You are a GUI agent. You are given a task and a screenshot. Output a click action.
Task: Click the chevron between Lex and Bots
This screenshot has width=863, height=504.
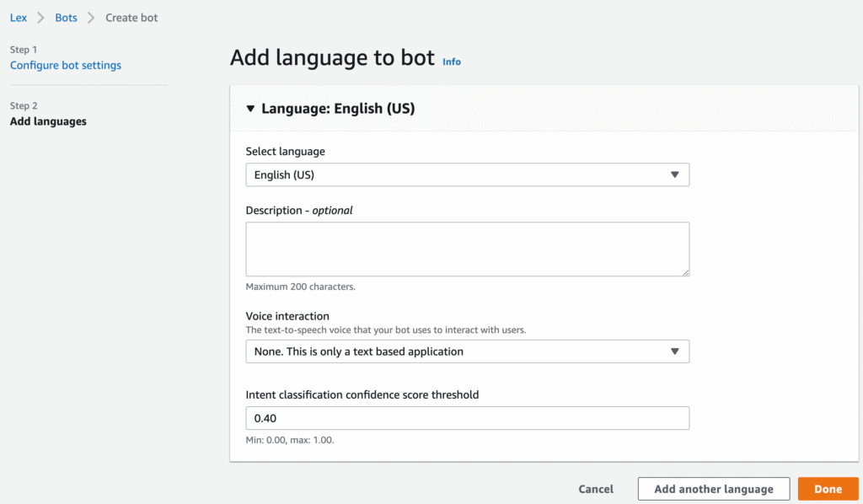coord(40,18)
